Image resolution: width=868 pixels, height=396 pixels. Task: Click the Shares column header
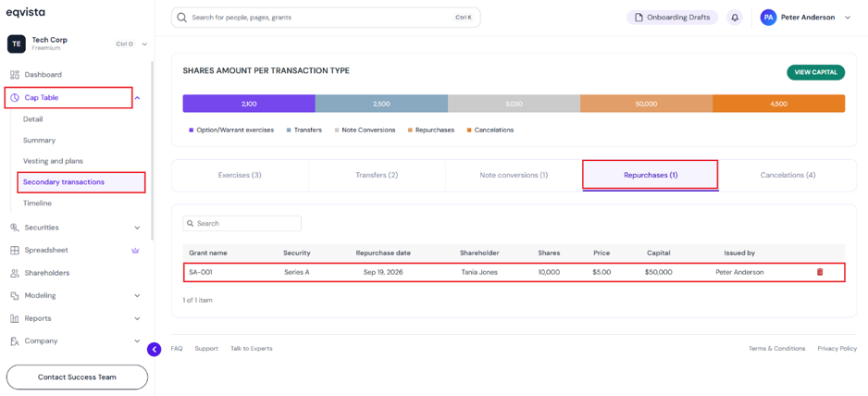[x=549, y=254]
